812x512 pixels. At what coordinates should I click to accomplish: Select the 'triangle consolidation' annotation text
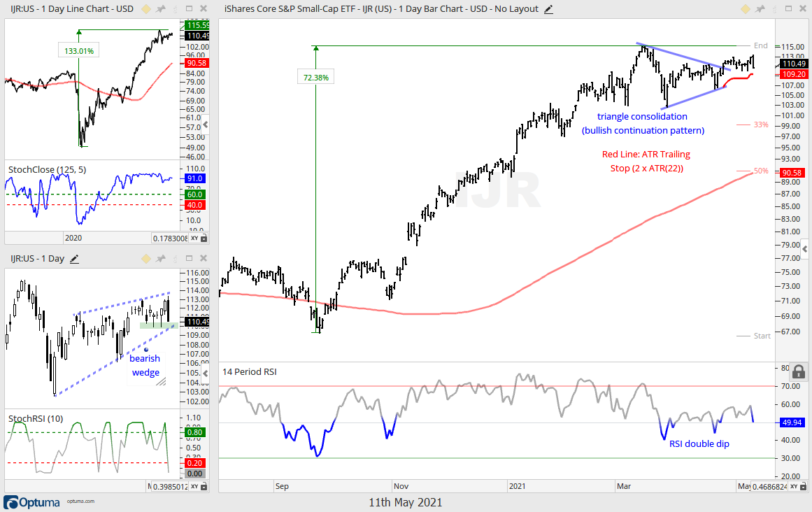click(642, 117)
